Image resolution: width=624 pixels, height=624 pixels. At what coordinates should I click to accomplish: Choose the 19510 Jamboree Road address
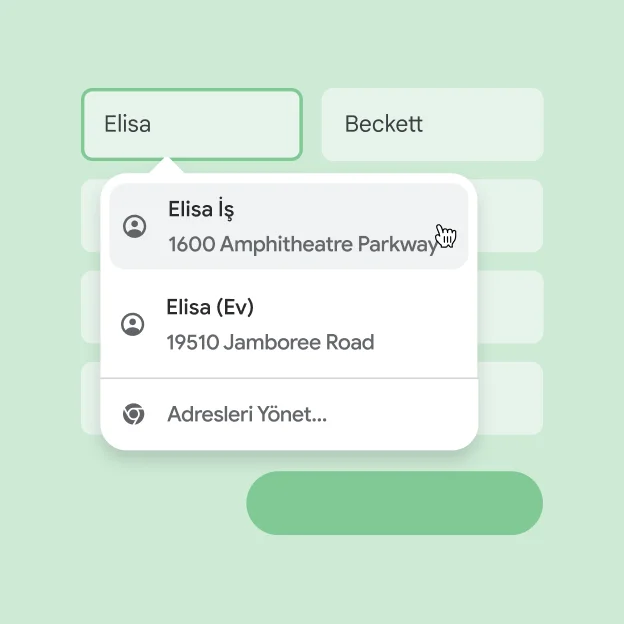[x=270, y=342]
